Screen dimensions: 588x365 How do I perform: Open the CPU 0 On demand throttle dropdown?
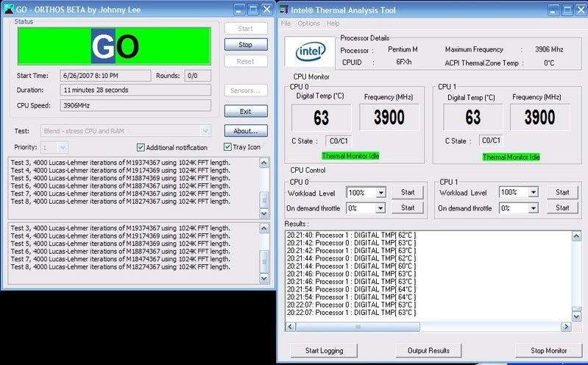click(380, 208)
